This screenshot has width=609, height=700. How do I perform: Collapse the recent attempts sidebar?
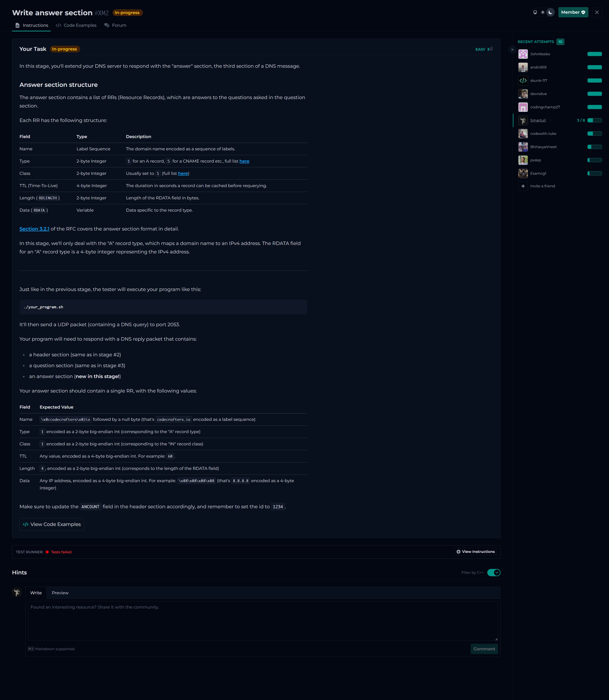pos(512,50)
